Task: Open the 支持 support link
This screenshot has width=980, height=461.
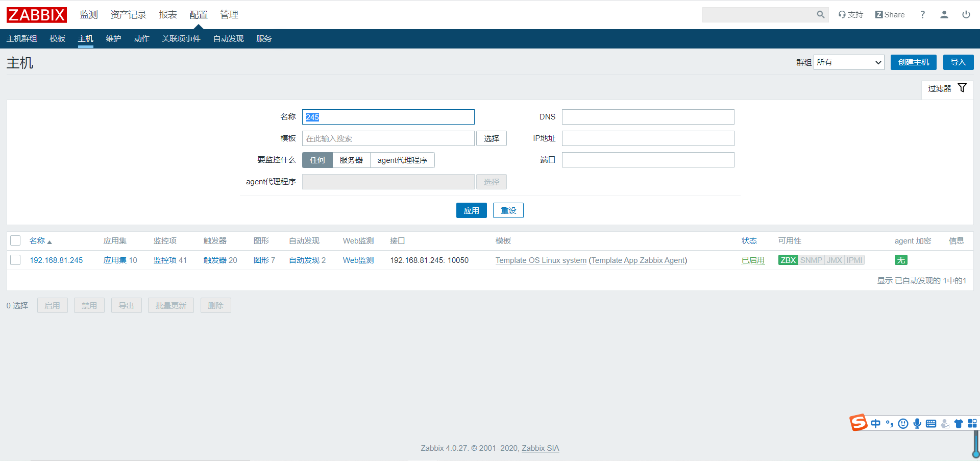Action: coord(851,15)
